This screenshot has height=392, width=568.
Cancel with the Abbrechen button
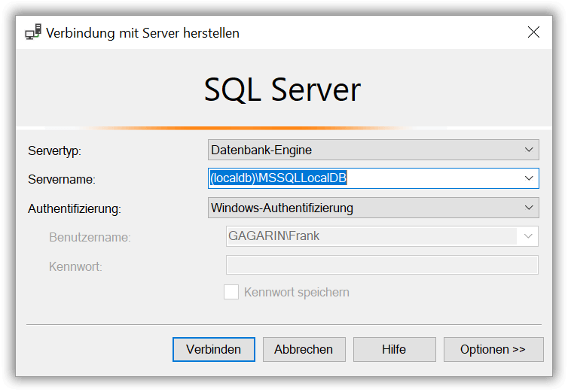tap(304, 350)
